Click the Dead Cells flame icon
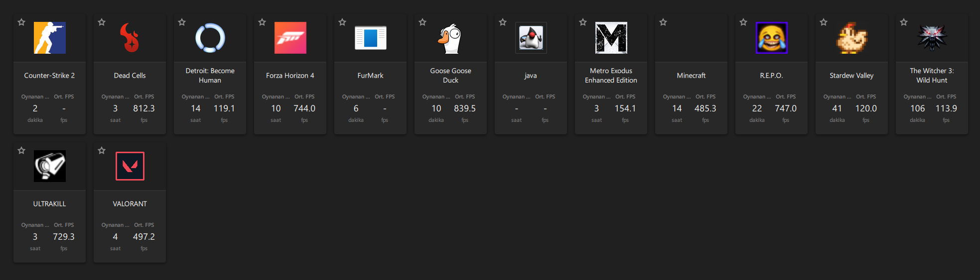Screen dimensions: 980x280 tap(130, 38)
